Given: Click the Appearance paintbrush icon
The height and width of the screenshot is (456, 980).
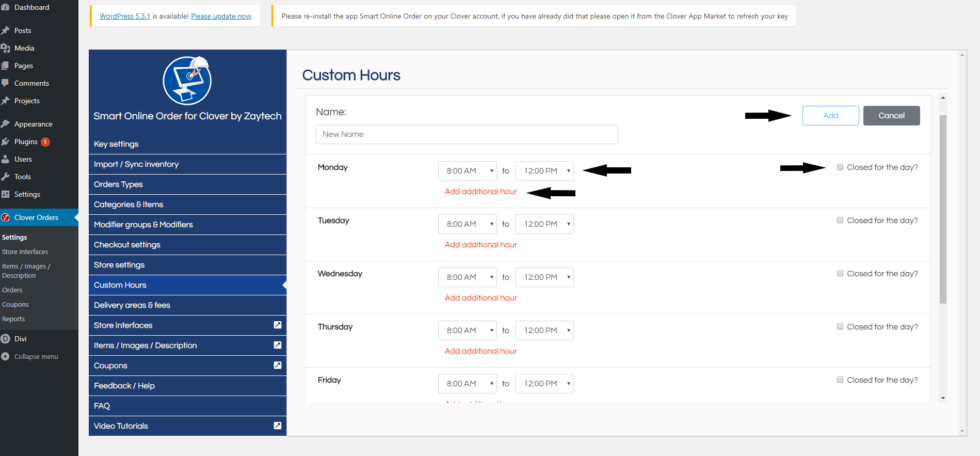Looking at the screenshot, I should point(6,124).
